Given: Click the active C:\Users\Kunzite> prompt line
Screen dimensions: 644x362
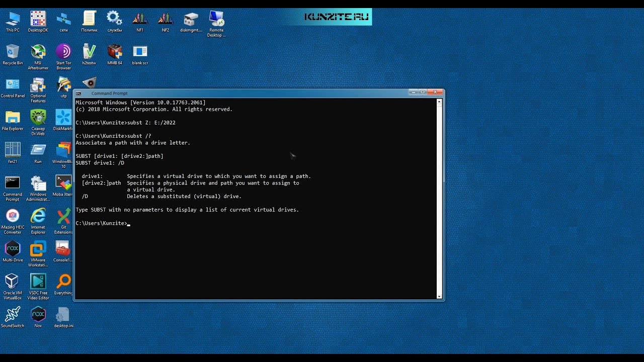Looking at the screenshot, I should [x=103, y=223].
